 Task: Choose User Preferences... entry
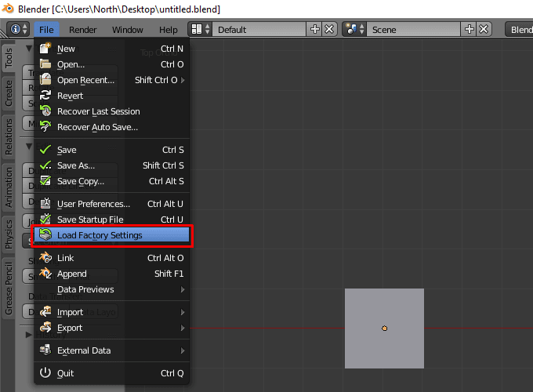111,204
